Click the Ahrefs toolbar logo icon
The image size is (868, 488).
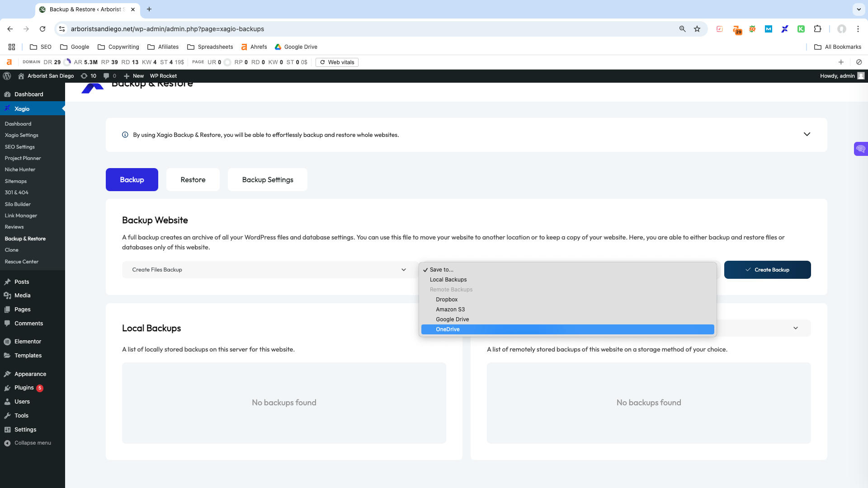click(x=9, y=62)
